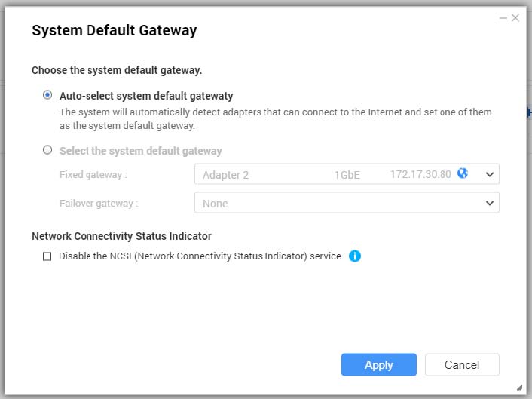This screenshot has height=399, width=532.
Task: Click the Cancel button
Action: pos(462,364)
